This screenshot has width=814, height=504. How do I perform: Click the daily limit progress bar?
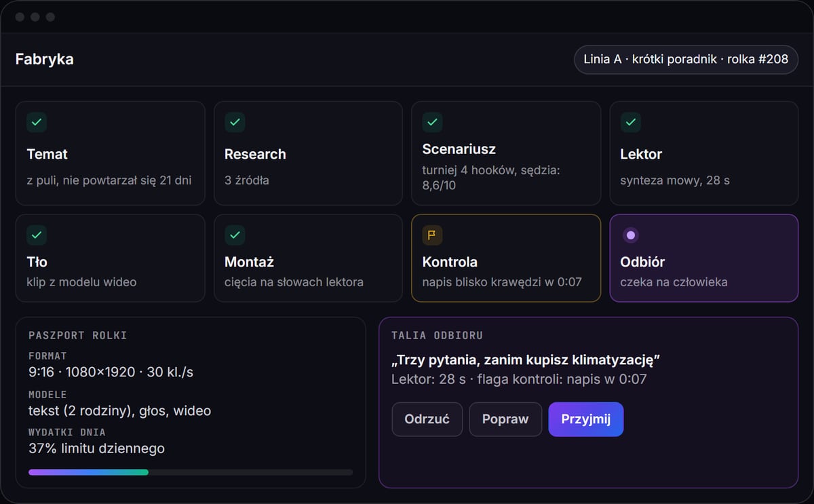point(191,472)
